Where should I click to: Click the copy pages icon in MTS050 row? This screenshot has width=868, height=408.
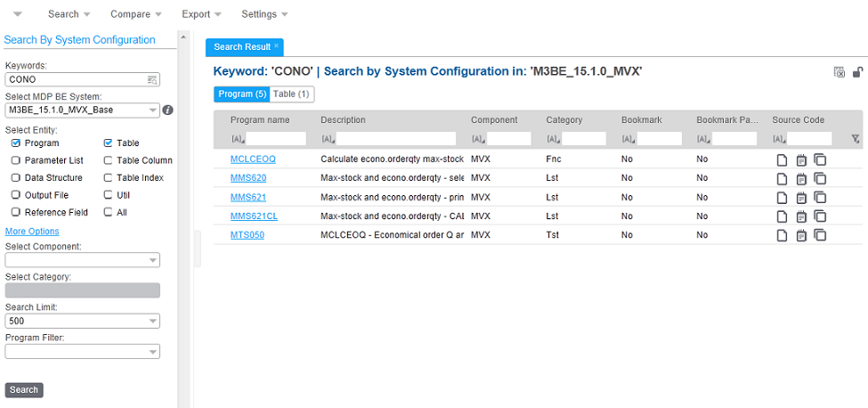pos(820,235)
